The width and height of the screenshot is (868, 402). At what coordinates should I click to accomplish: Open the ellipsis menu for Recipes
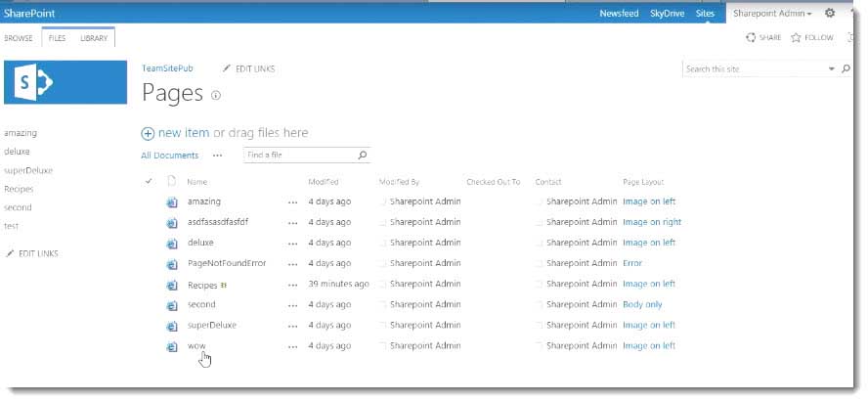coord(293,285)
